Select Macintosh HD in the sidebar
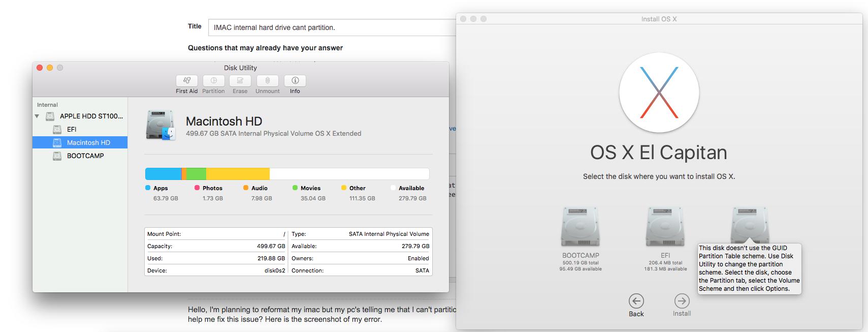Screen dimensions: 868x332 point(80,142)
